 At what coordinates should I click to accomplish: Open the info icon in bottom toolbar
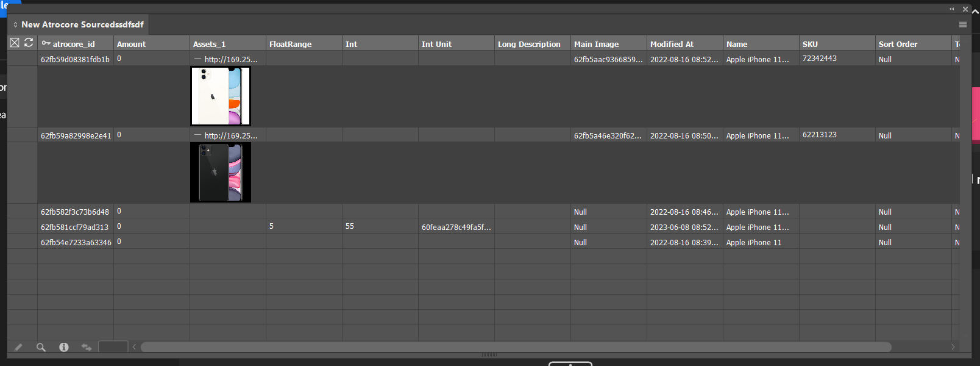[63, 347]
